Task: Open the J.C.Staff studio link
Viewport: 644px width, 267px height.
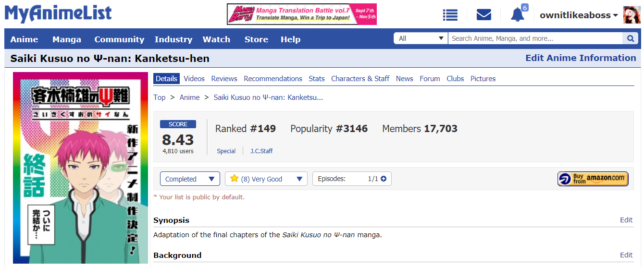Action: [x=261, y=151]
